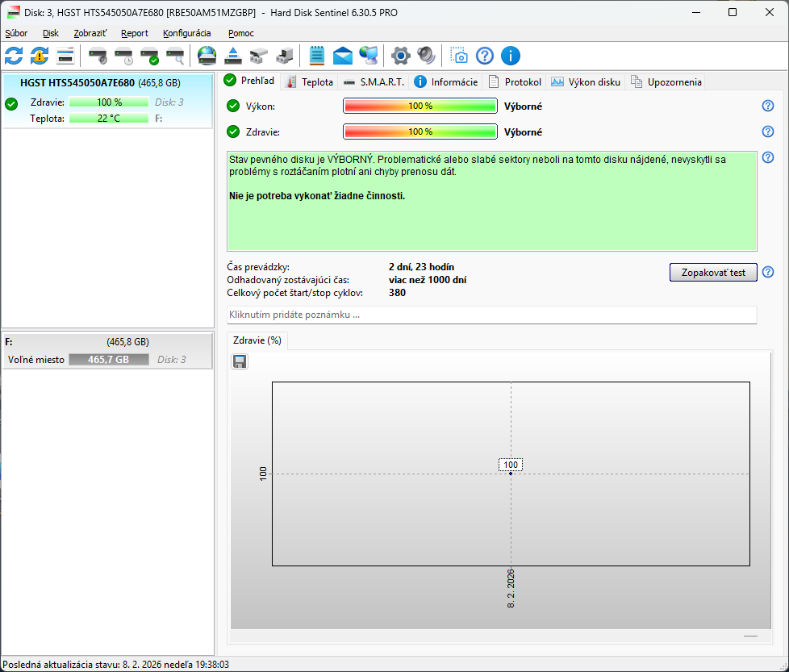Image resolution: width=789 pixels, height=672 pixels.
Task: Click the 'Odhadovaný zostávajúci čas:' label
Action: click(x=288, y=280)
